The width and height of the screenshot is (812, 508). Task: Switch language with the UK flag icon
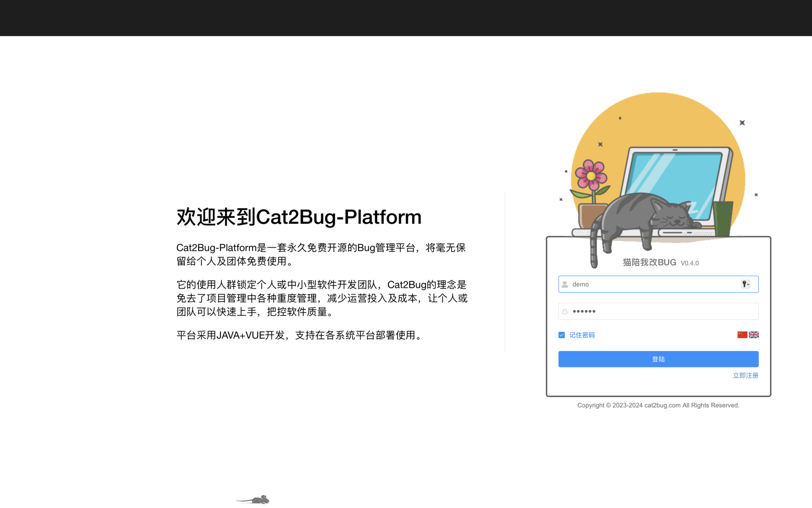point(754,335)
